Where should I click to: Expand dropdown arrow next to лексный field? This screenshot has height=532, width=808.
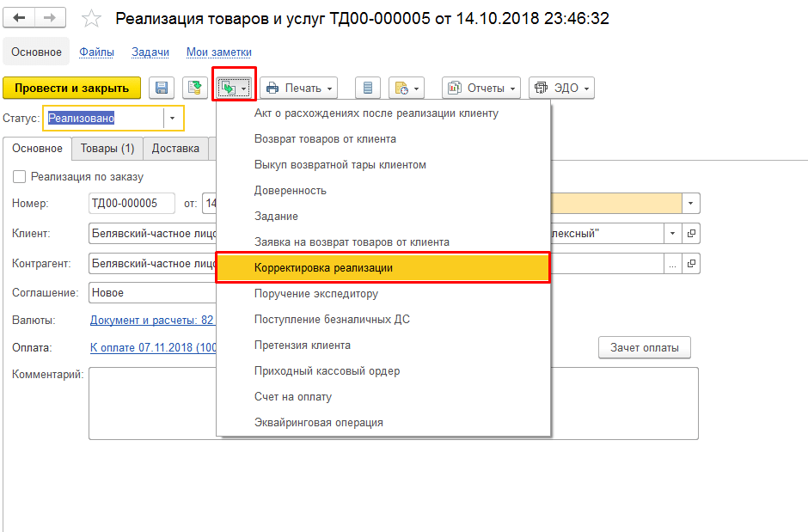pos(672,233)
